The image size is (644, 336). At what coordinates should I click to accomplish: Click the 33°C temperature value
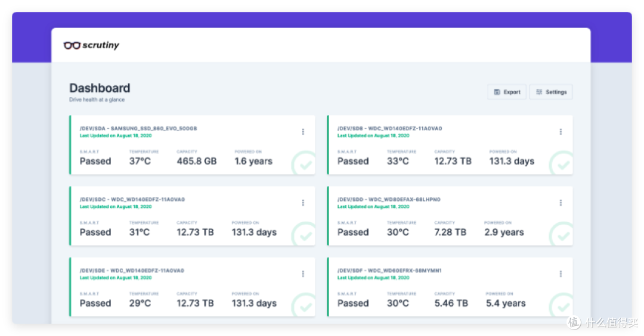pos(398,161)
